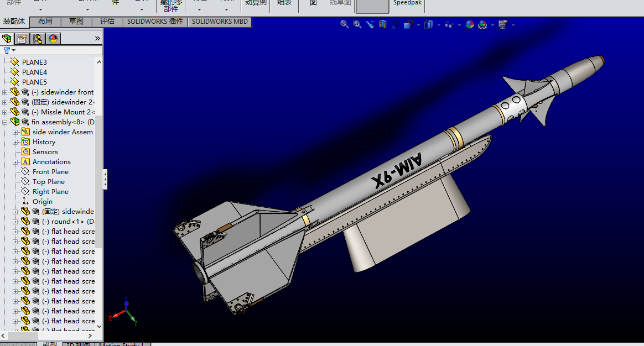Select Front Plane in the tree
The height and width of the screenshot is (346, 644).
(x=50, y=172)
